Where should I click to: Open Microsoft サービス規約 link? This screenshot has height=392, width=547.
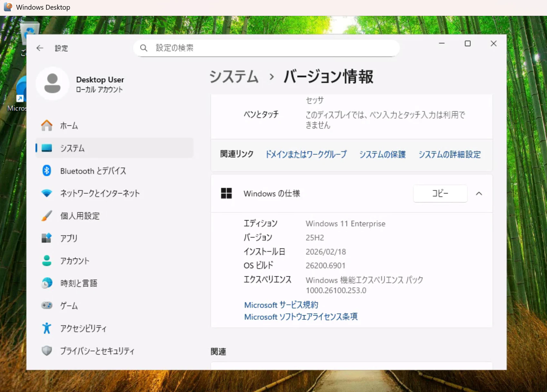(281, 305)
